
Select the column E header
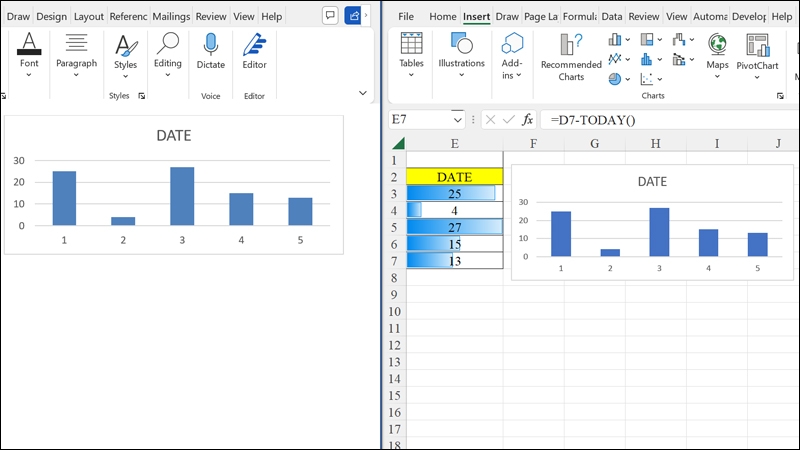455,143
